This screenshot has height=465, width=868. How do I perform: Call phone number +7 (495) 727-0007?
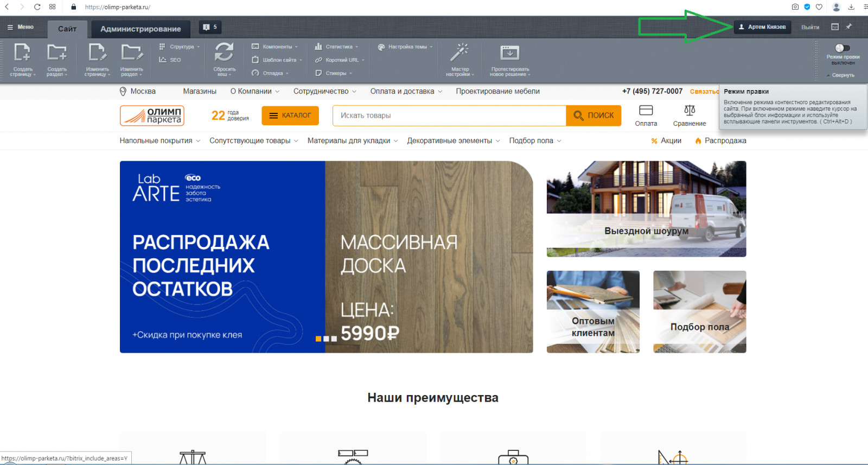(652, 91)
